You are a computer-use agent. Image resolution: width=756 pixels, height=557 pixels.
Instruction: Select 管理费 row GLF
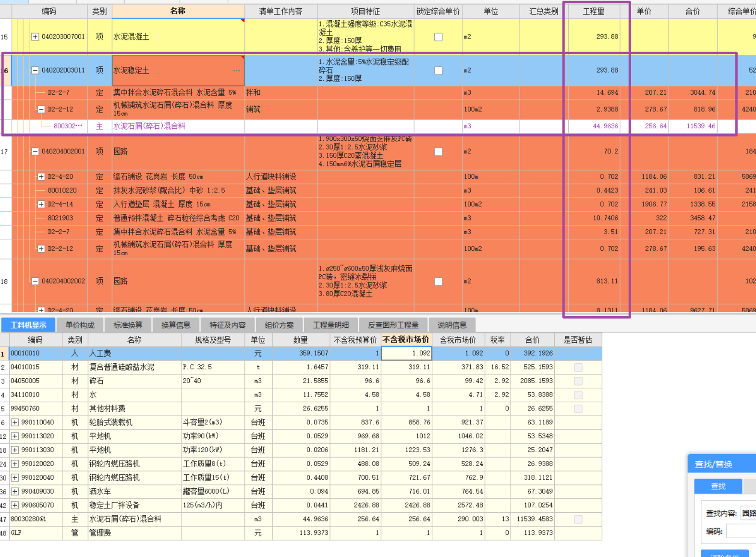301,533
